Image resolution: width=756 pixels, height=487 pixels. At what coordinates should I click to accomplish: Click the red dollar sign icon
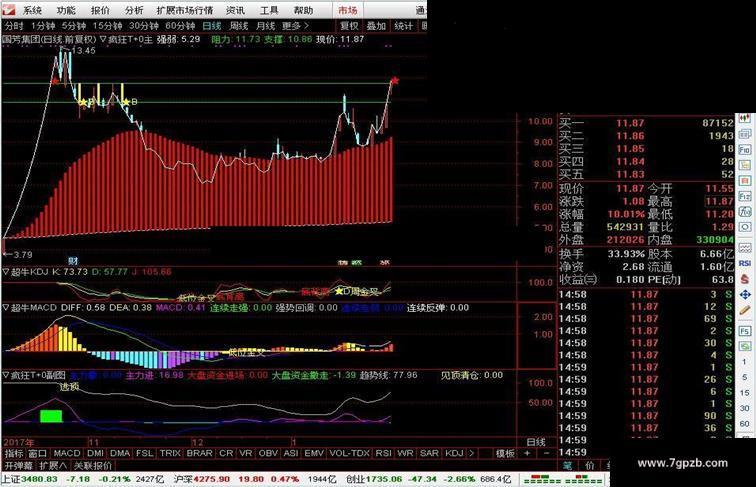[x=745, y=279]
